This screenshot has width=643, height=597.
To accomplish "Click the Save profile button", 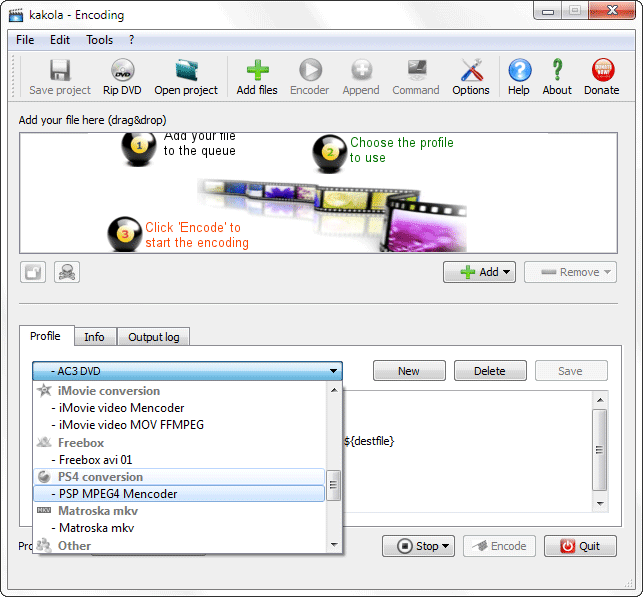I will point(571,371).
